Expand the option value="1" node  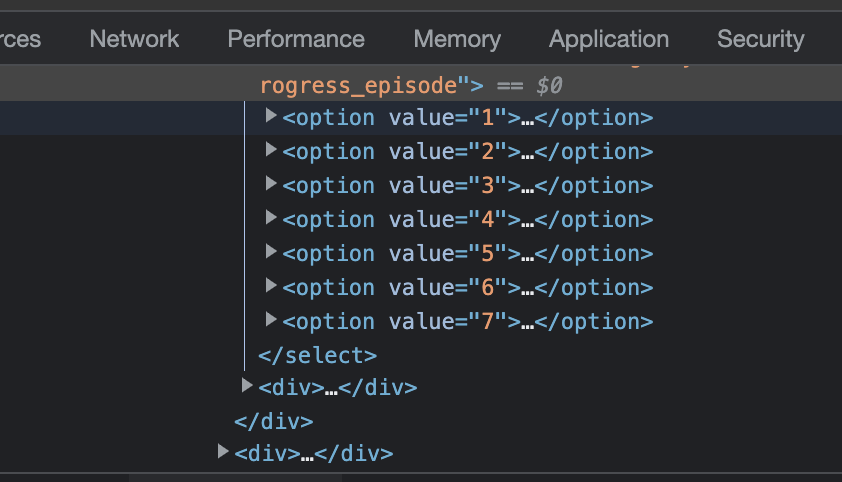click(x=271, y=115)
